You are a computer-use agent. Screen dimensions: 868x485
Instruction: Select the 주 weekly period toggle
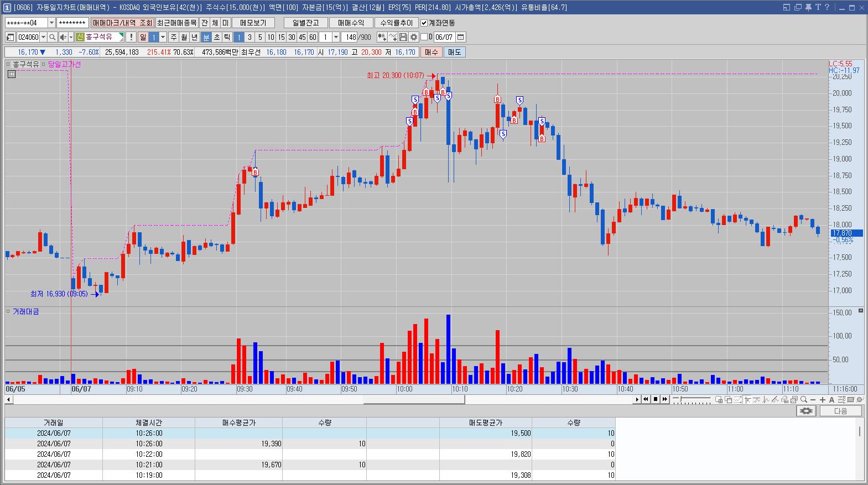174,37
